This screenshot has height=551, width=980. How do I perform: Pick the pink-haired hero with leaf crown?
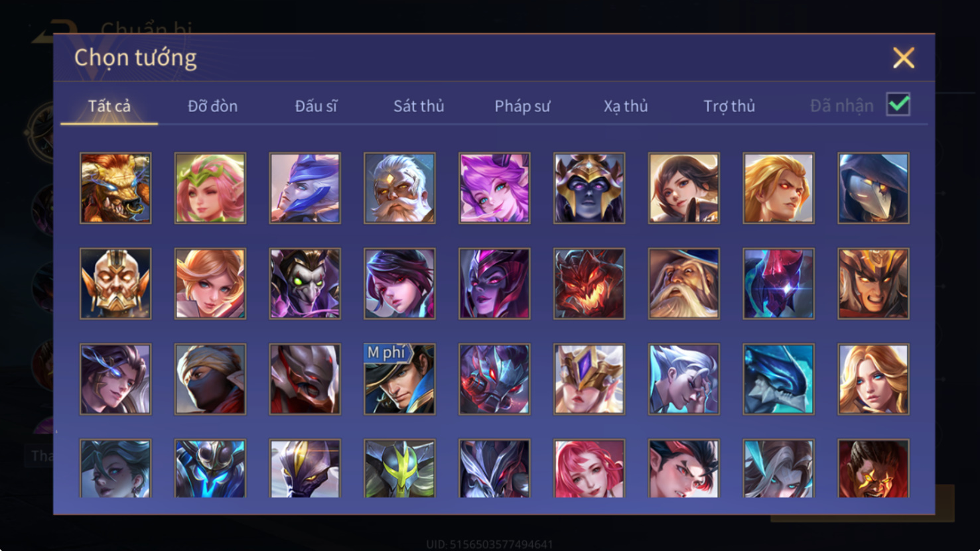210,188
